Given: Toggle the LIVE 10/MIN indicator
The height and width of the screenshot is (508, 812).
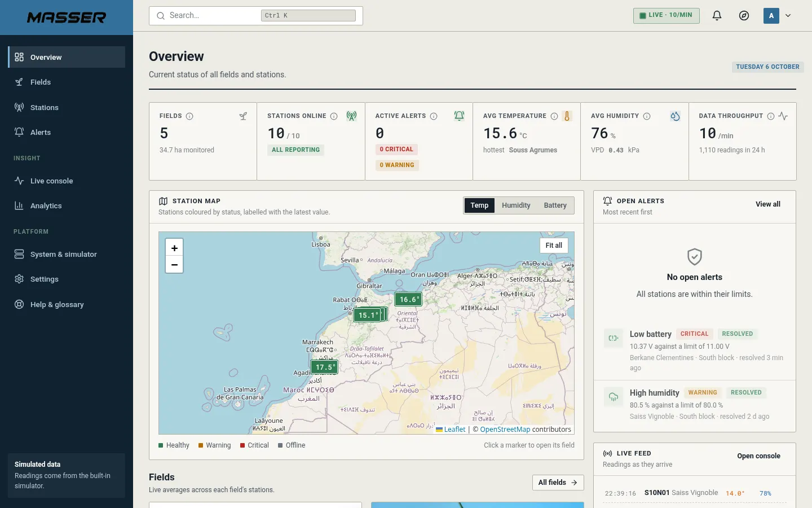Looking at the screenshot, I should (x=666, y=15).
